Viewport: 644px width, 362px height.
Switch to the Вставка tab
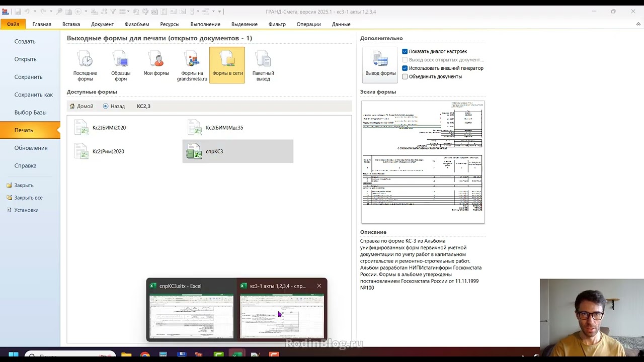pos(71,24)
